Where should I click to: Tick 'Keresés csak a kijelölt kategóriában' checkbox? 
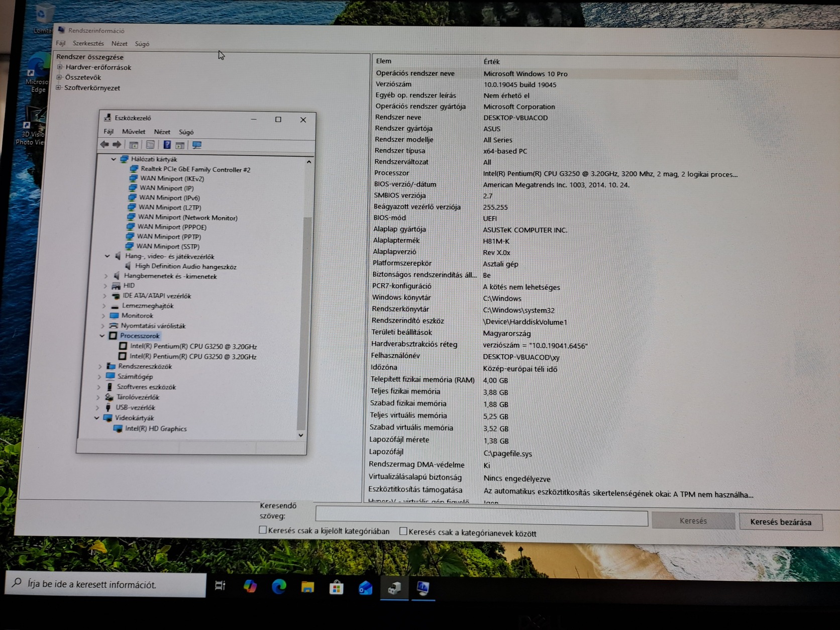262,530
